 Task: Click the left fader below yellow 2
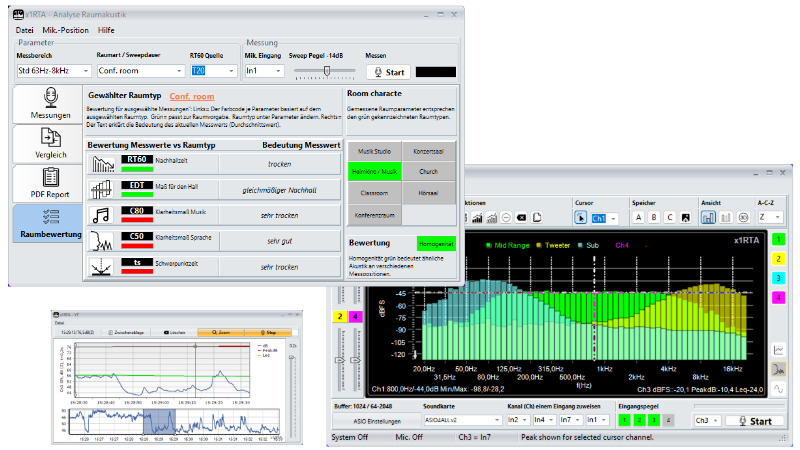coord(340,360)
